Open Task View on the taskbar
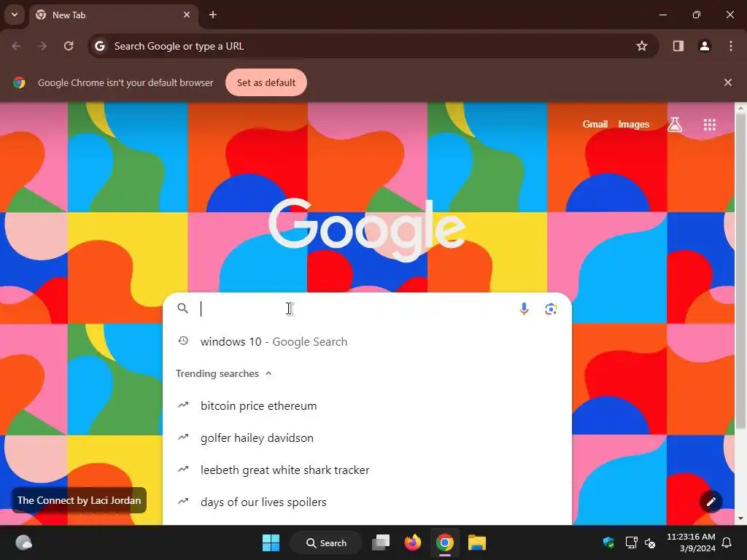Screen dimensions: 747x560 tap(381, 542)
